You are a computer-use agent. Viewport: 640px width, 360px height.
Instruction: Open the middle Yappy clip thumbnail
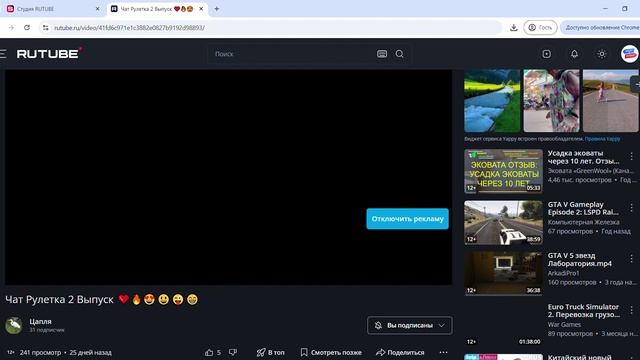click(x=551, y=100)
